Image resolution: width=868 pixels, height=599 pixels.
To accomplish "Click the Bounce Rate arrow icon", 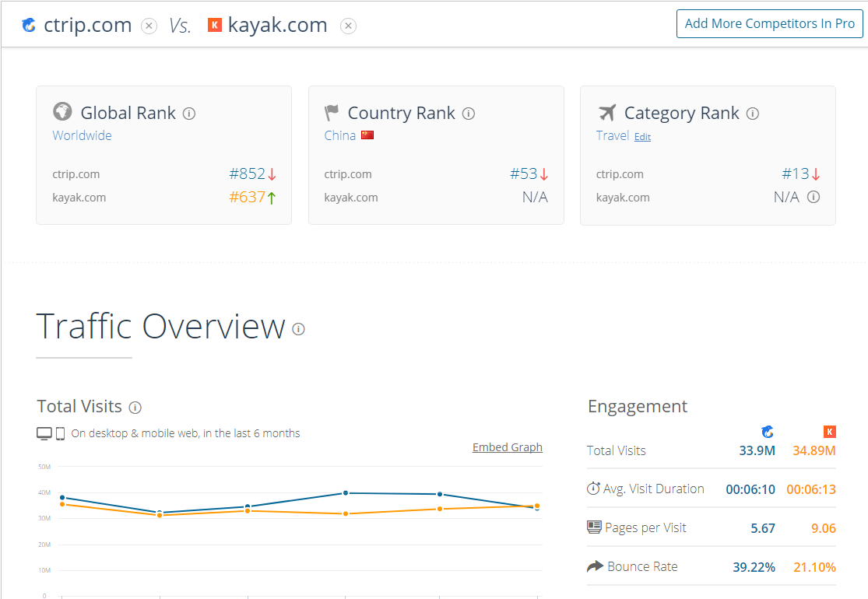I will pos(595,566).
